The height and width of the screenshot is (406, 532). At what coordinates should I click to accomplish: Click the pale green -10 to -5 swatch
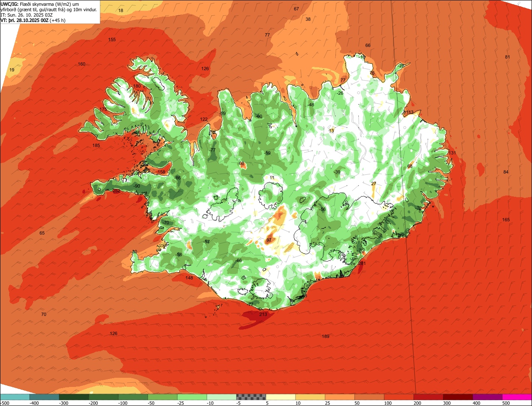(x=222, y=397)
